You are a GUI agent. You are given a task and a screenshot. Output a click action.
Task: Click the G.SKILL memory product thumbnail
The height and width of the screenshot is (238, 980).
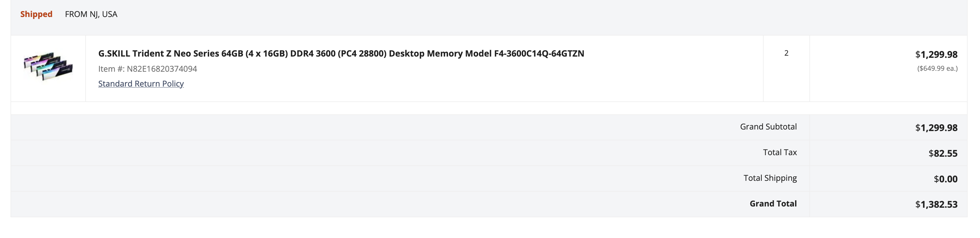pyautogui.click(x=48, y=67)
